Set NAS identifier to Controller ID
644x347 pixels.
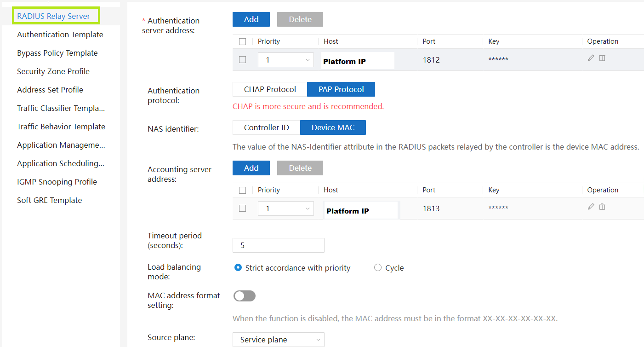point(266,127)
